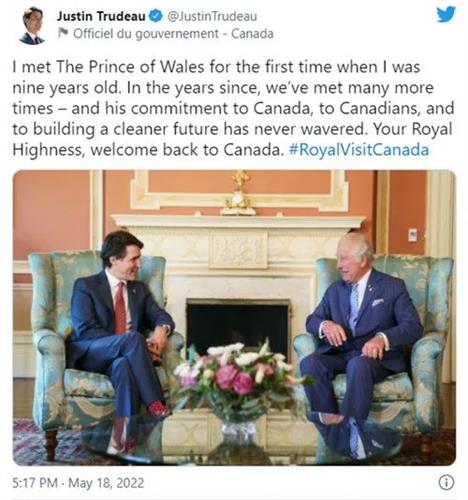This screenshot has height=500, width=468.
Task: Click the 5:17 PM timestamp
Action: point(35,483)
